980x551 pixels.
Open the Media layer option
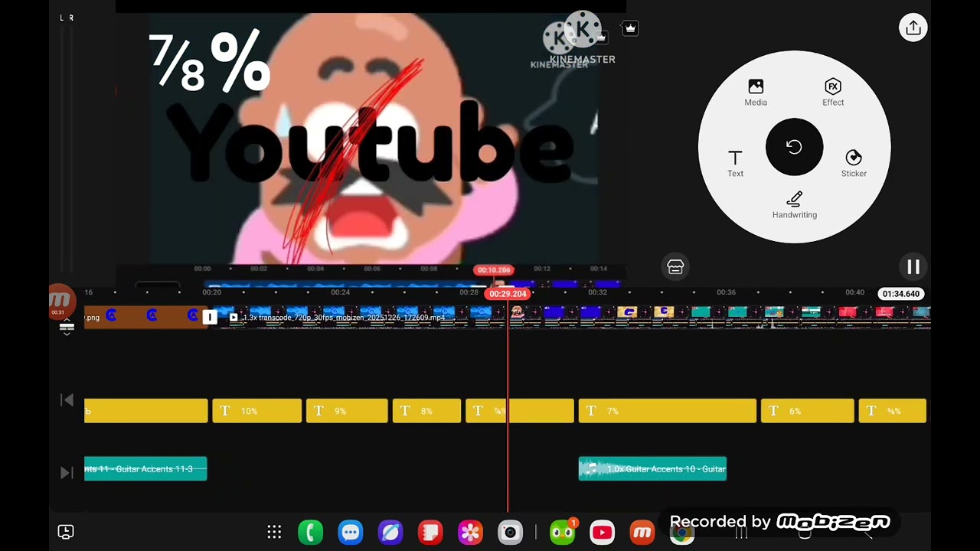(756, 92)
